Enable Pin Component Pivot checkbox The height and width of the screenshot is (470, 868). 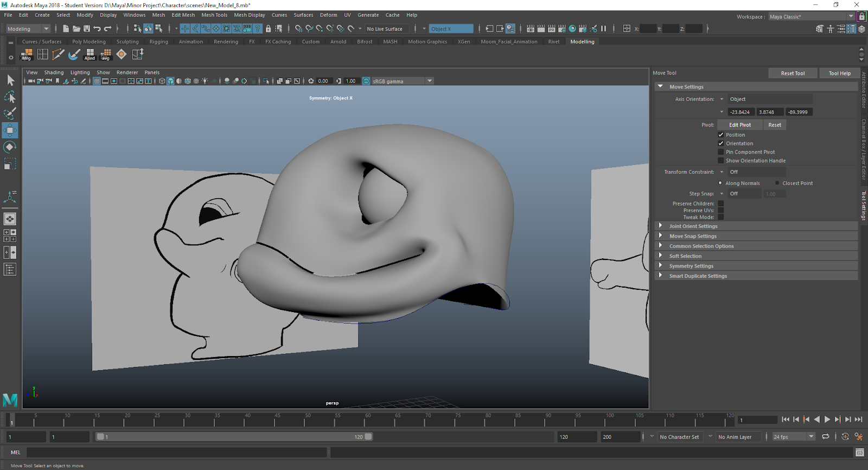click(721, 152)
